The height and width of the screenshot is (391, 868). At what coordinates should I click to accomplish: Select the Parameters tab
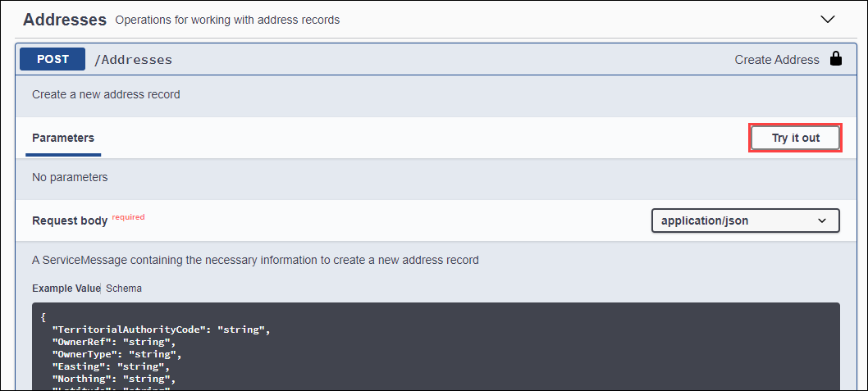tap(63, 138)
